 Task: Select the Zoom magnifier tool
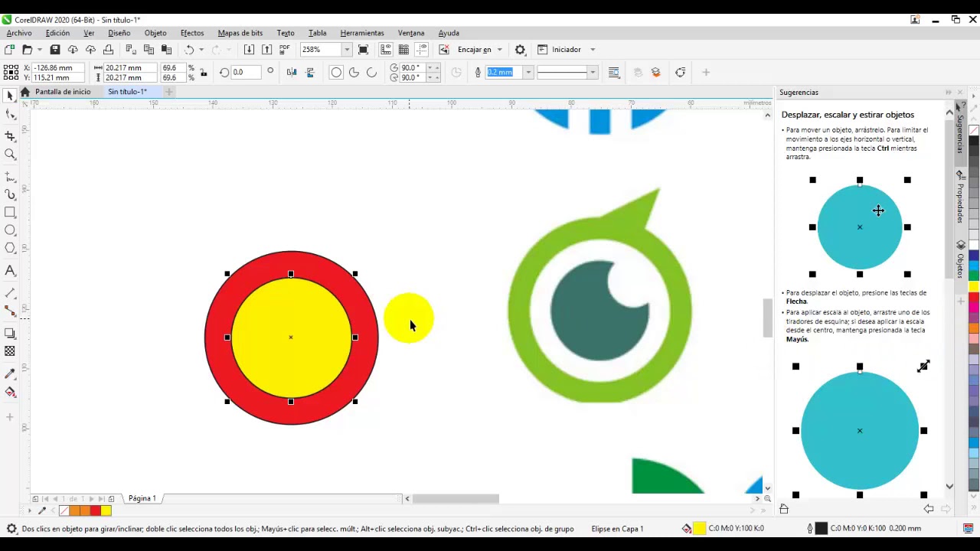[10, 155]
